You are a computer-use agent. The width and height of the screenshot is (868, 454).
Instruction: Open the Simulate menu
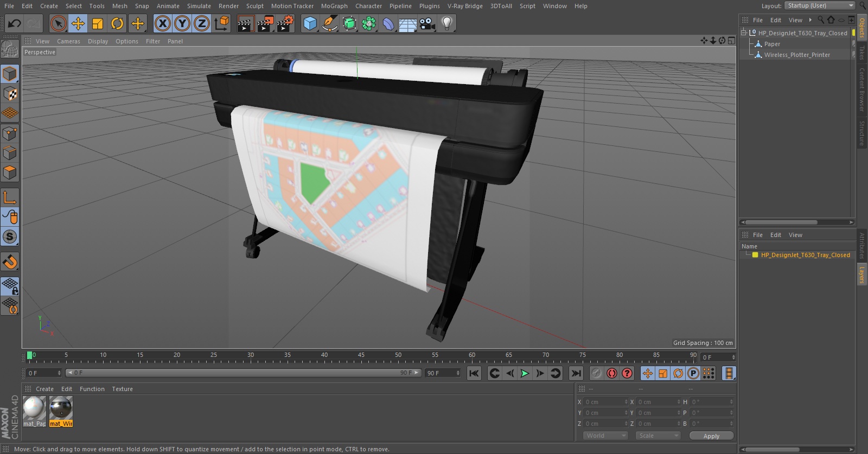199,6
